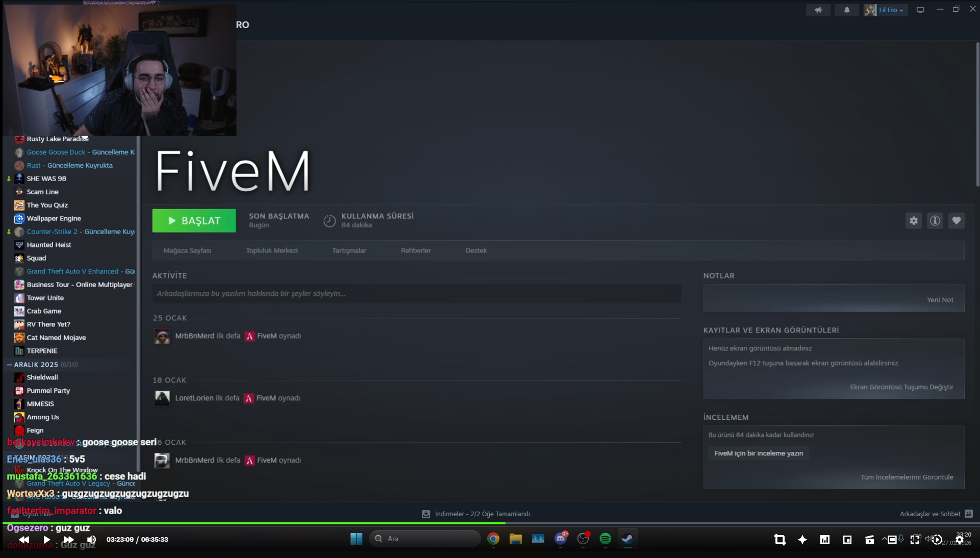Click Ekran Görüntüsü Tuşumu Değiştir link
Image resolution: width=980 pixels, height=558 pixels.
(x=901, y=387)
